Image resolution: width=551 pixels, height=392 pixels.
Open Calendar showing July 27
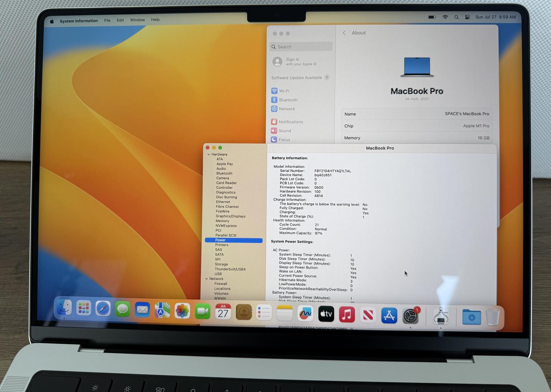[223, 311]
